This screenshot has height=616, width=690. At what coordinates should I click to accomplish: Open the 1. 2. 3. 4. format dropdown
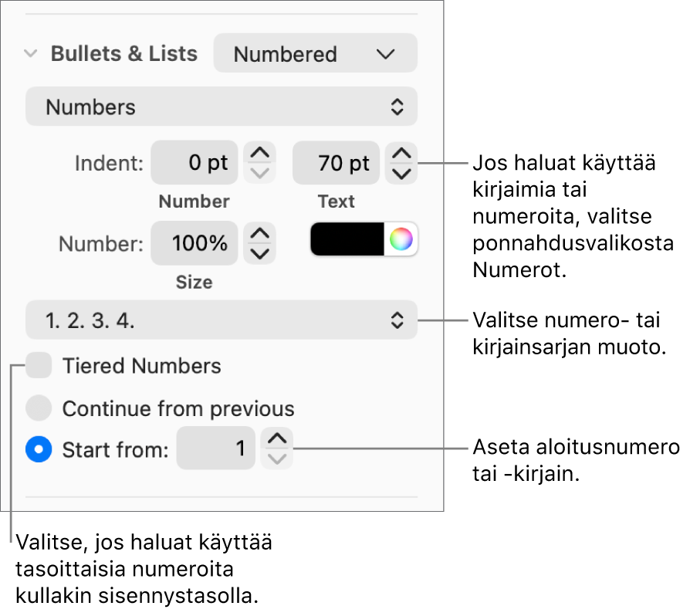click(x=222, y=320)
